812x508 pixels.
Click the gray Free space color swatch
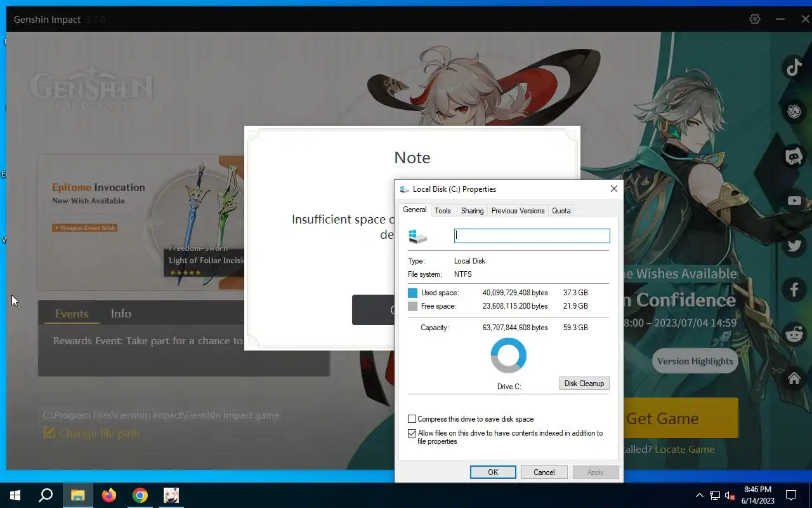413,306
